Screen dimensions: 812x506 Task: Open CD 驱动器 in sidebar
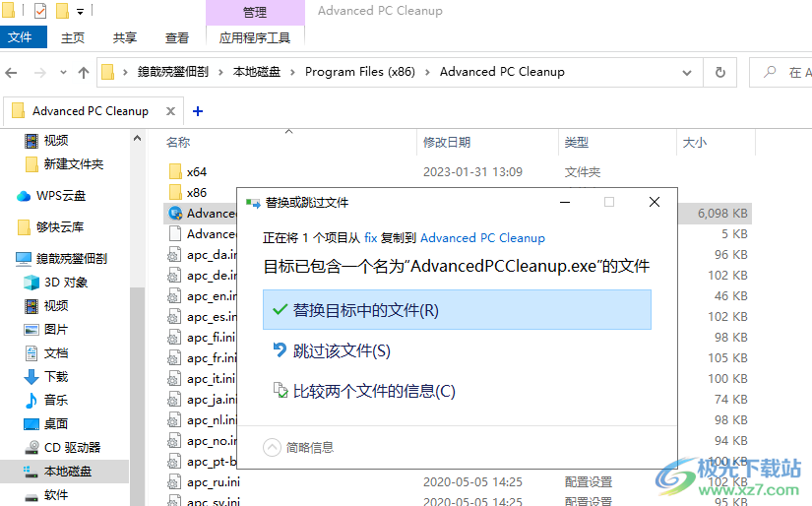72,448
